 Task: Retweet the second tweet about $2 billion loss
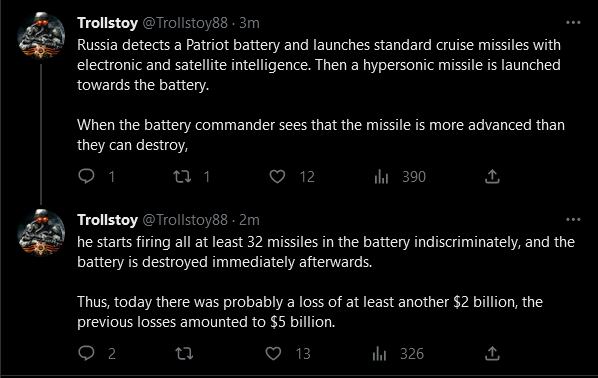[184, 354]
